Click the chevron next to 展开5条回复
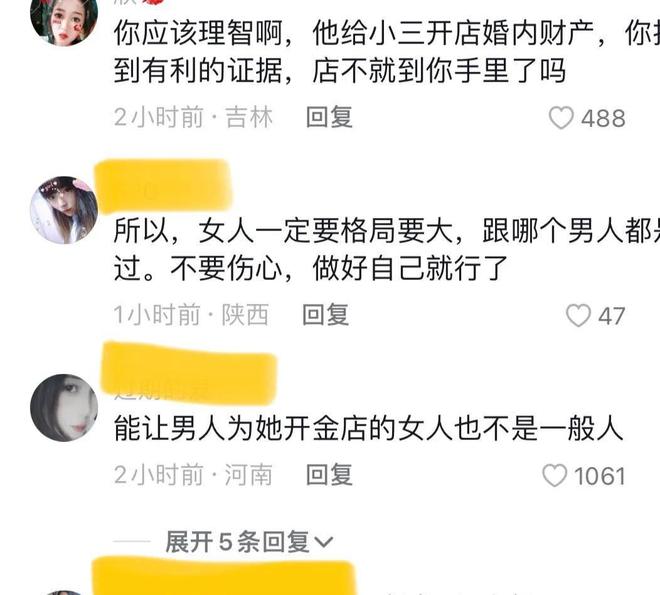The height and width of the screenshot is (595, 660). point(323,542)
